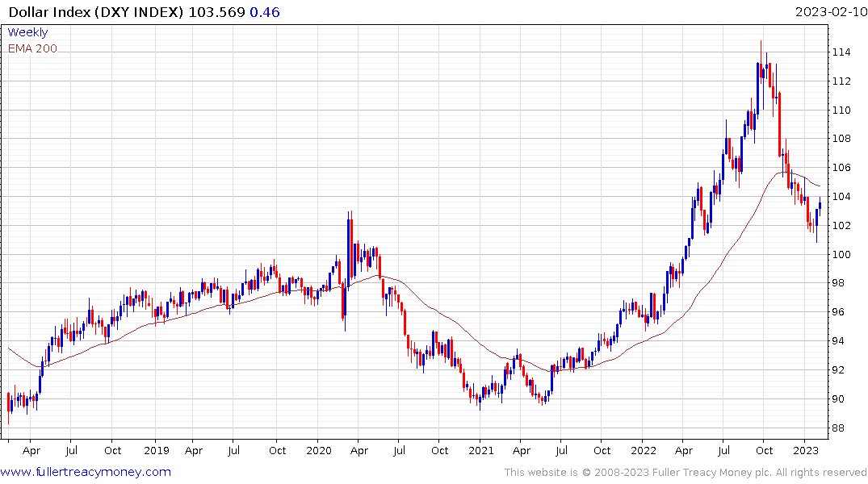Image resolution: width=868 pixels, height=484 pixels.
Task: Click the Jul label before 2019
Action: [71, 450]
